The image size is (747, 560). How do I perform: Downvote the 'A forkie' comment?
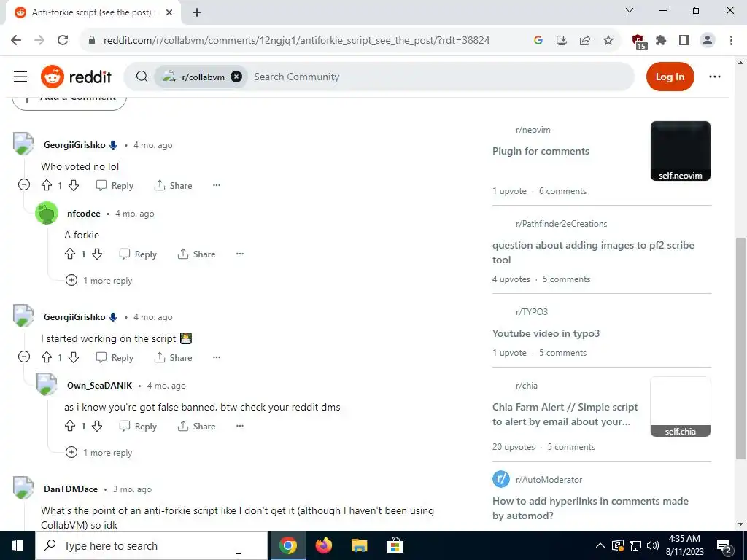point(97,254)
